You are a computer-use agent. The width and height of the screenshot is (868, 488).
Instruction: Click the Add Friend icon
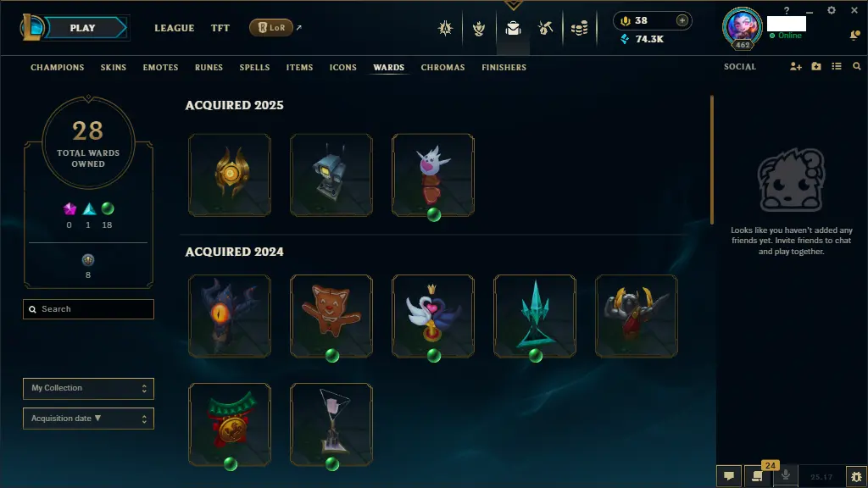click(795, 66)
